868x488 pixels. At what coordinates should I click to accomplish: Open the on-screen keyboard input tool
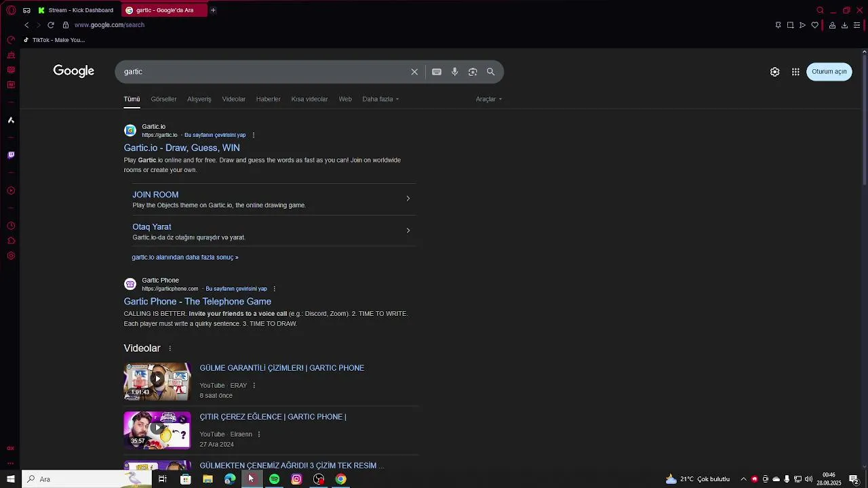point(437,72)
